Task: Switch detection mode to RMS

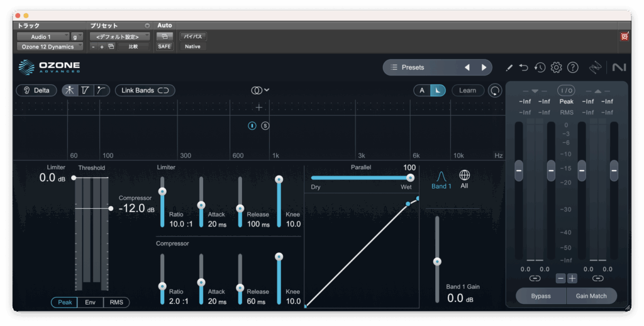Action: click(116, 302)
